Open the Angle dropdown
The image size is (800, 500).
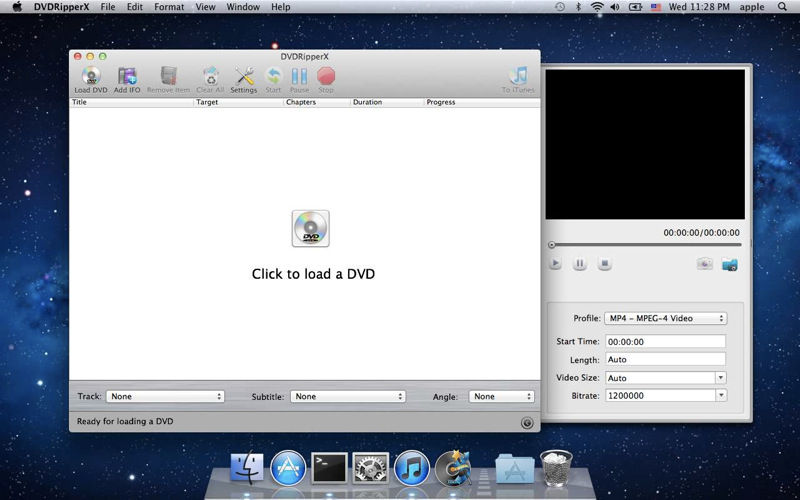[502, 396]
